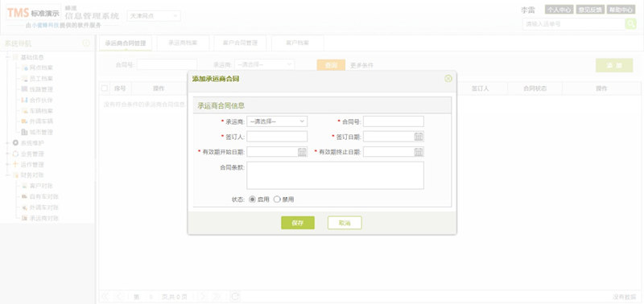Open the 承运商 dropdown in the dialog
The width and height of the screenshot is (644, 304).
pos(277,121)
